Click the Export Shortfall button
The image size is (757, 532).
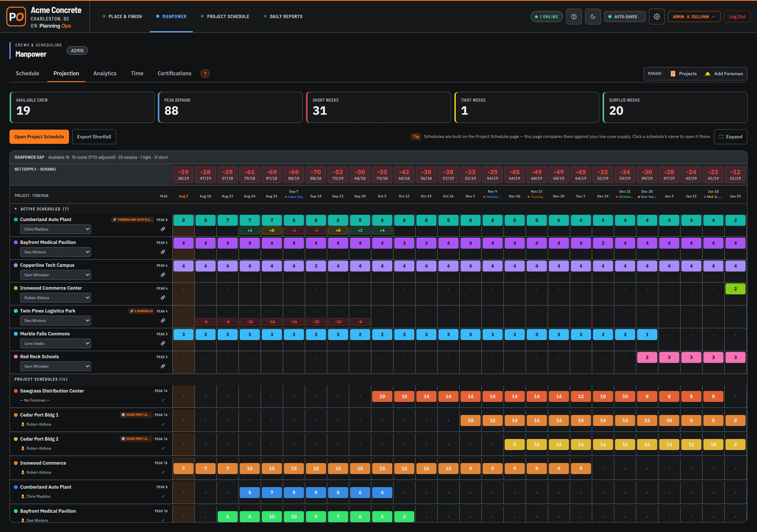coord(94,137)
